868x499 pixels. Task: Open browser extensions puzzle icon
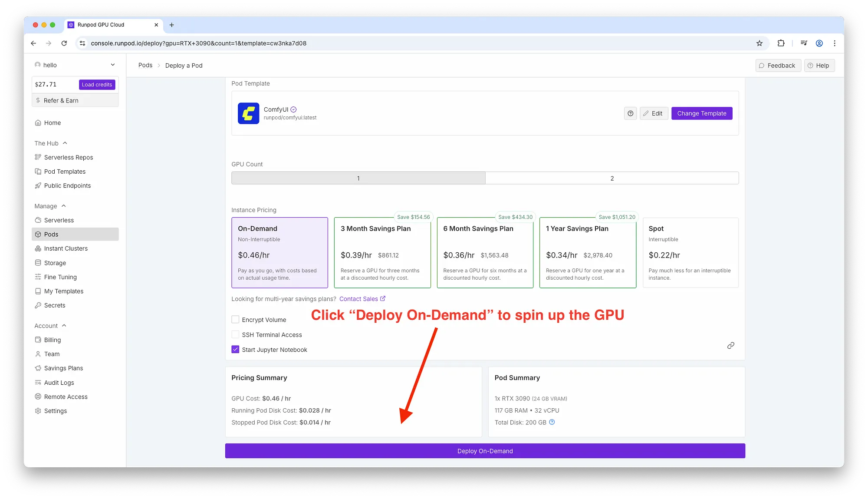(781, 43)
